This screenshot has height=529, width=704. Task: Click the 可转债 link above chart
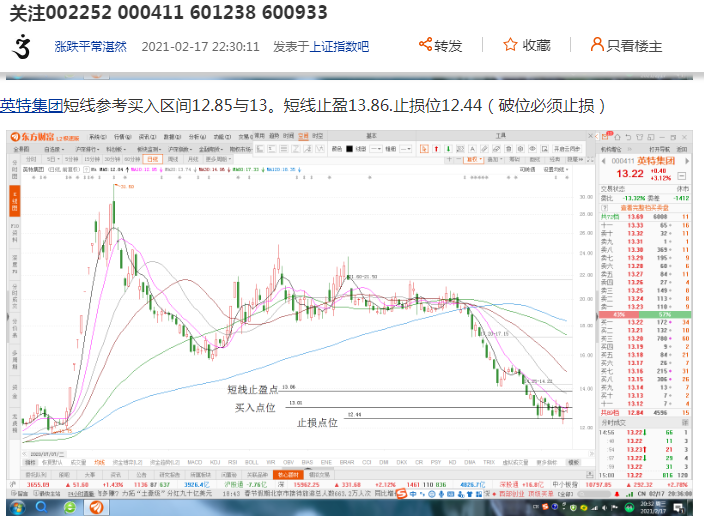[527, 169]
